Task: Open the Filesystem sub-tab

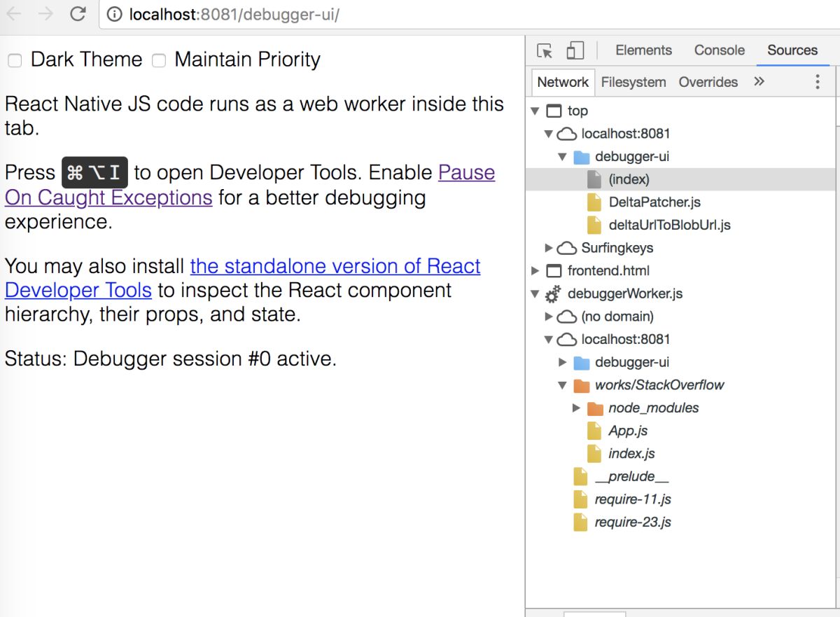Action: 633,82
